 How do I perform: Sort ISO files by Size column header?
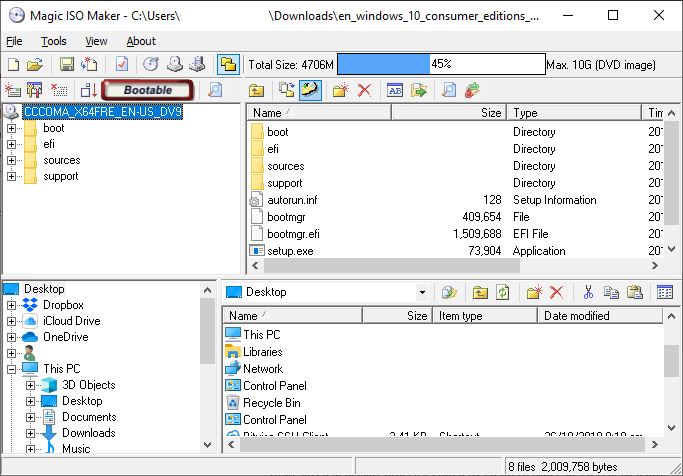pos(449,113)
